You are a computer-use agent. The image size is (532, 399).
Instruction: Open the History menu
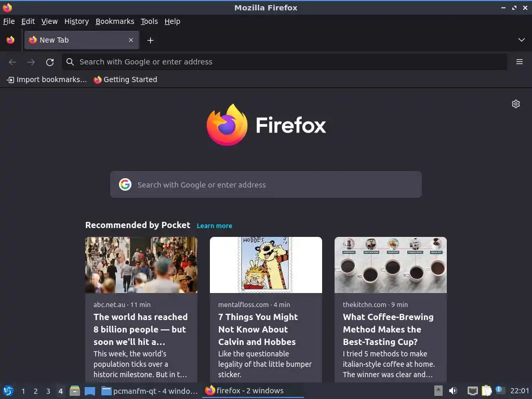[x=77, y=21]
